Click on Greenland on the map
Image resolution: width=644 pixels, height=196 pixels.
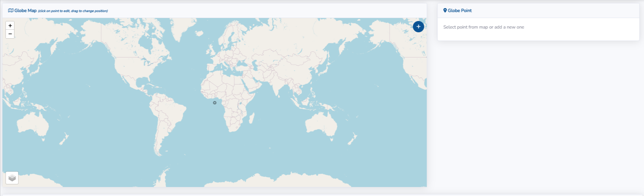(184, 28)
